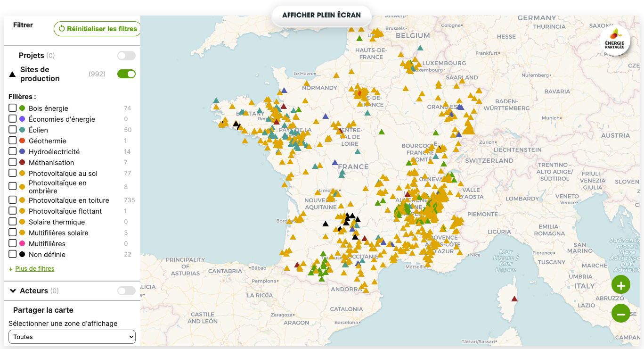The image size is (644, 349).
Task: Check the Hydroélectricité filter checkbox
Action: pos(13,151)
